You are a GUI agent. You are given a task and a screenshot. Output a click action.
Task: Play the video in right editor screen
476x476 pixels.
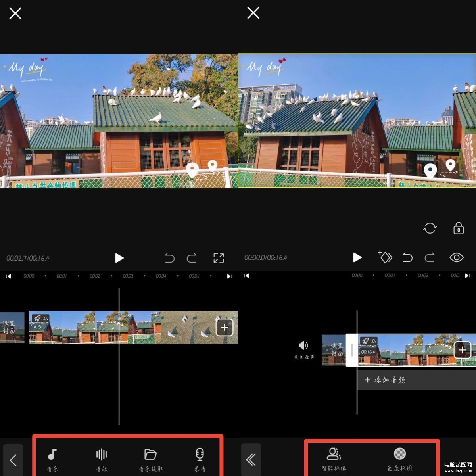point(357,257)
